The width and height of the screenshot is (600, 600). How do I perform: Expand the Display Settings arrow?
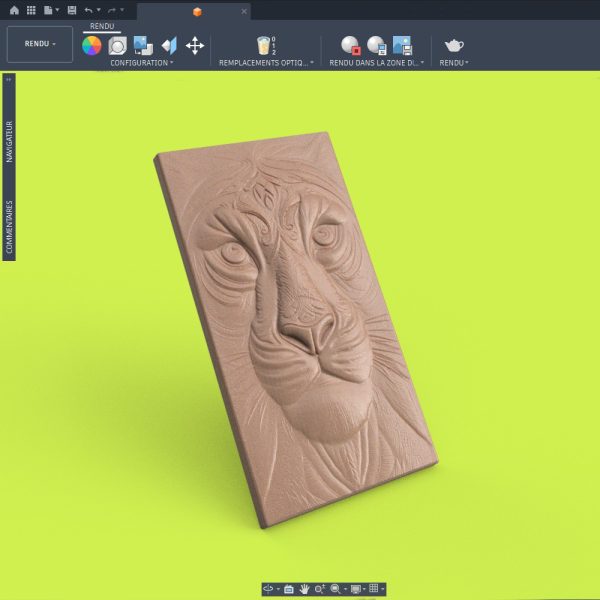click(x=364, y=589)
